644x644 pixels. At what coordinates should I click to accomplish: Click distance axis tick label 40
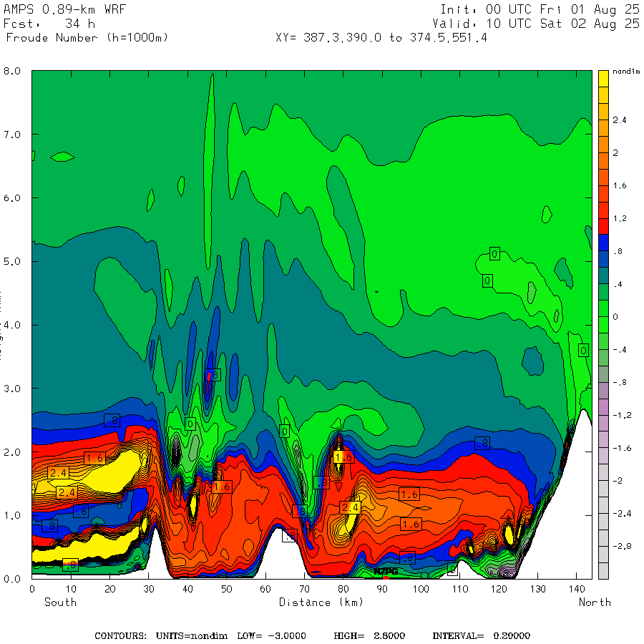click(187, 589)
